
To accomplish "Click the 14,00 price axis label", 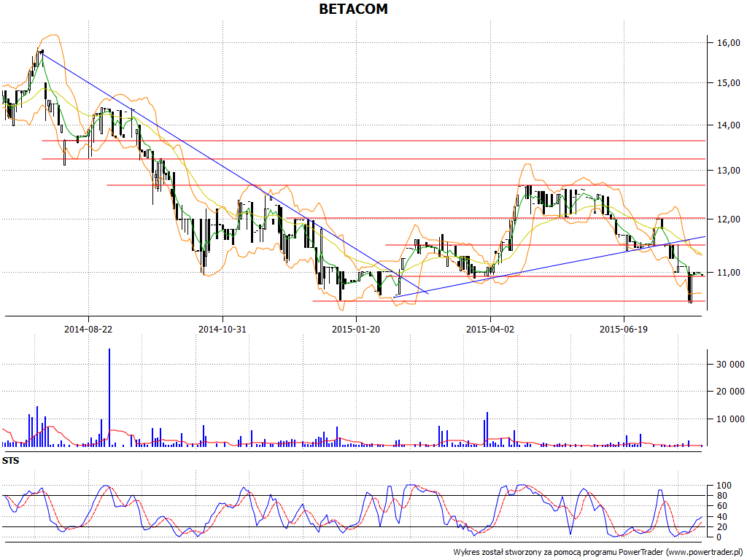I will pos(729,125).
